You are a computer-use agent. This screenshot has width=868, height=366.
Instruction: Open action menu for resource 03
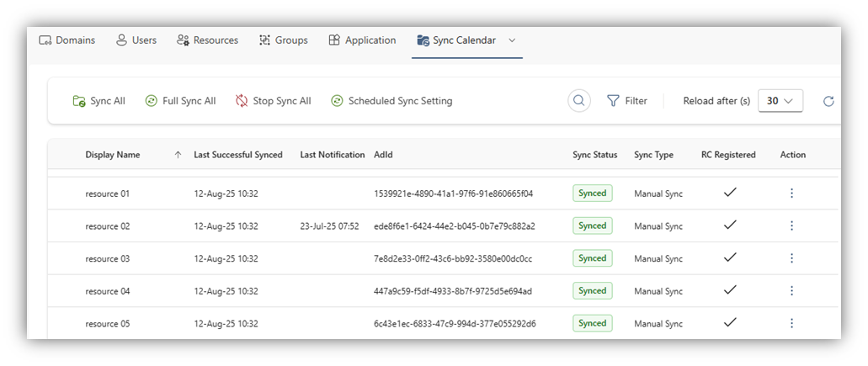791,258
